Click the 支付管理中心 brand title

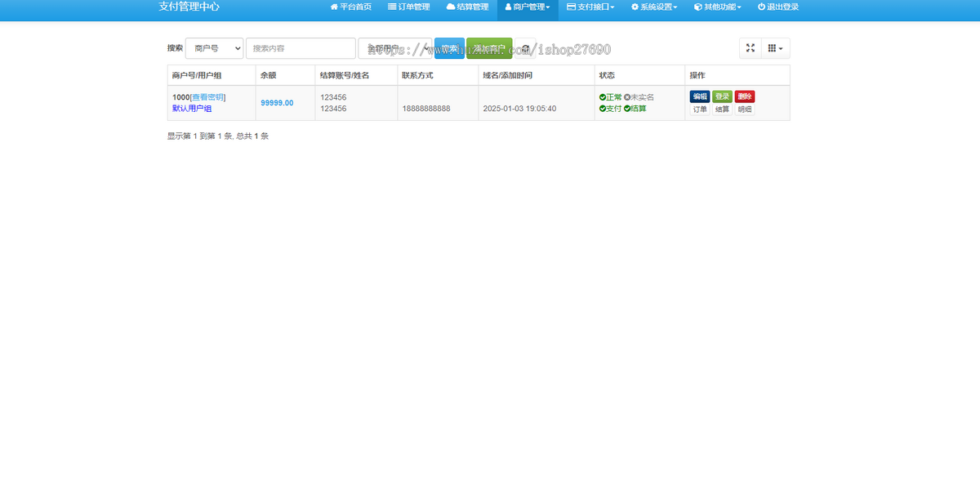(x=189, y=7)
